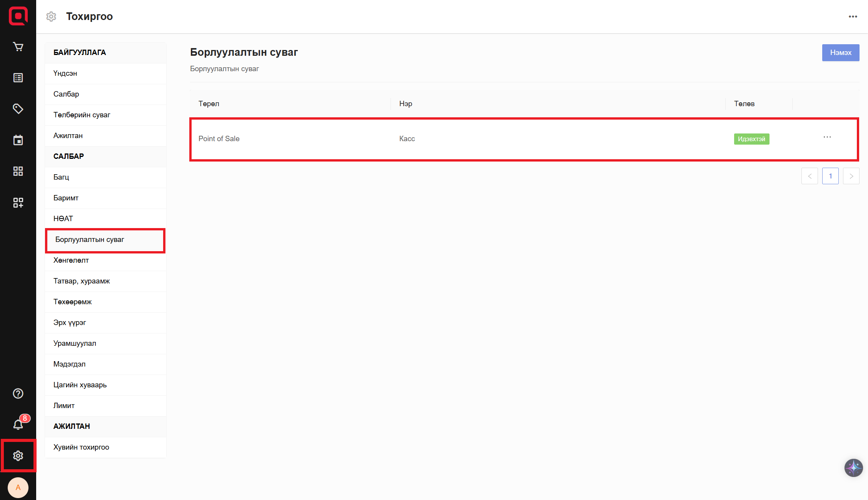Open the AI sparkle assistant button

853,468
